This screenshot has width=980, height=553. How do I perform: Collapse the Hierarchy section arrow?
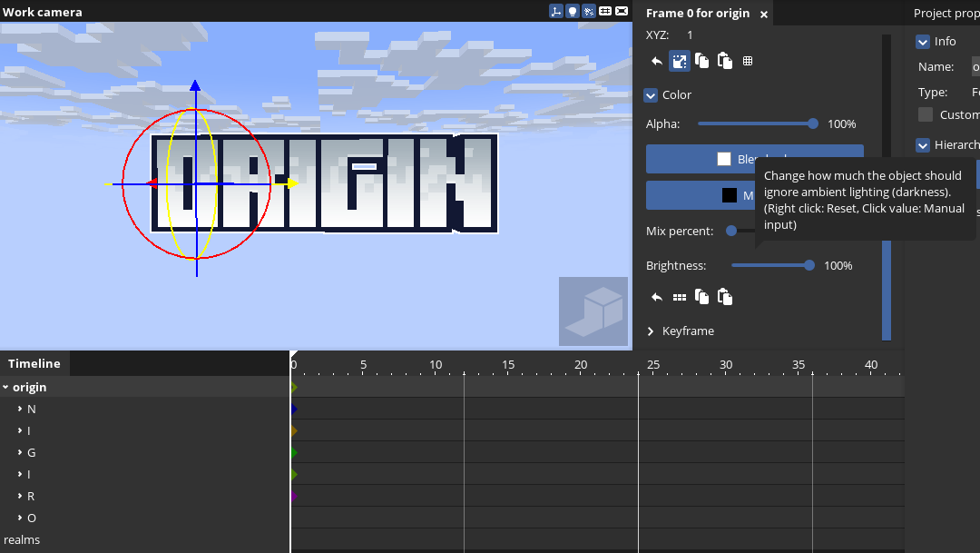[923, 145]
